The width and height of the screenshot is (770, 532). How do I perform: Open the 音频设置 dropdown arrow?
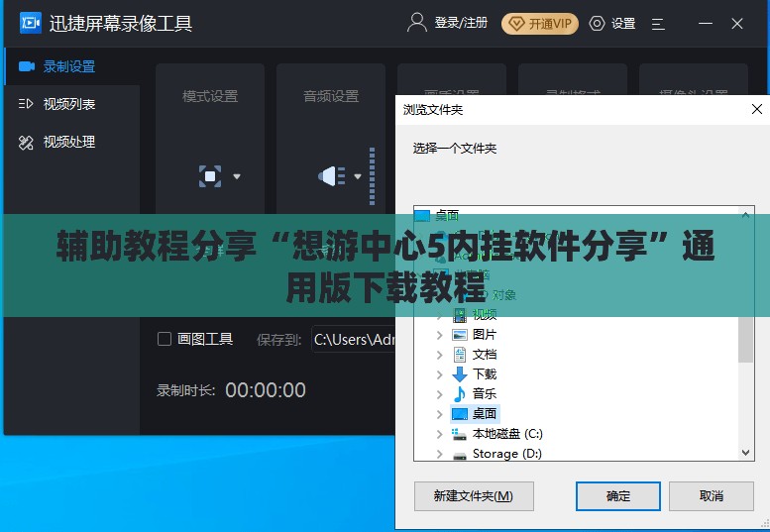[358, 176]
